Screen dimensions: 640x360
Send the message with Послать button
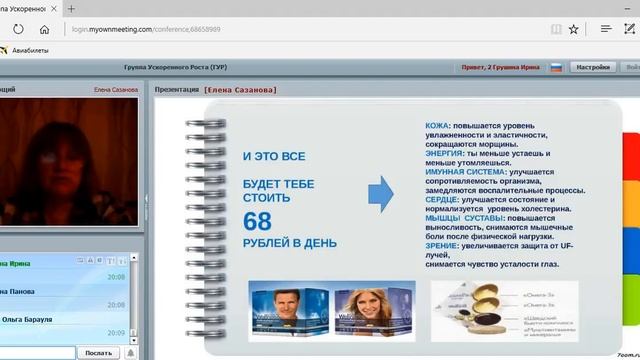[x=98, y=353]
